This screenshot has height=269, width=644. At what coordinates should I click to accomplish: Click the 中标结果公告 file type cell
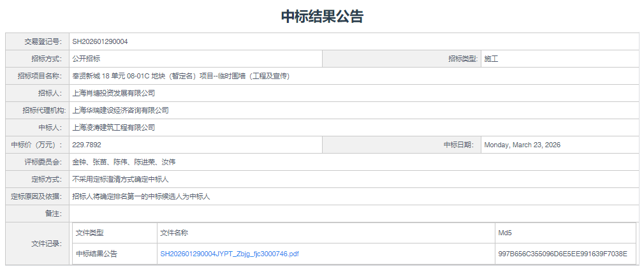click(x=96, y=254)
